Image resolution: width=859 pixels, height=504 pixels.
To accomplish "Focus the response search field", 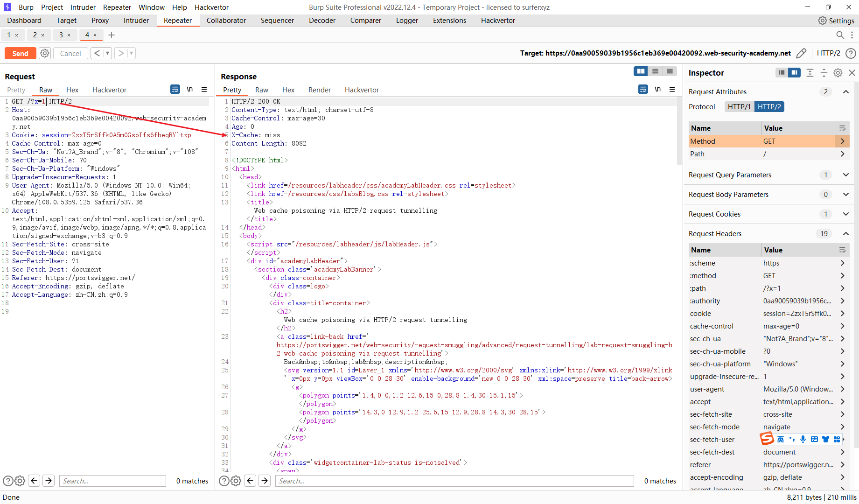I will (x=454, y=481).
